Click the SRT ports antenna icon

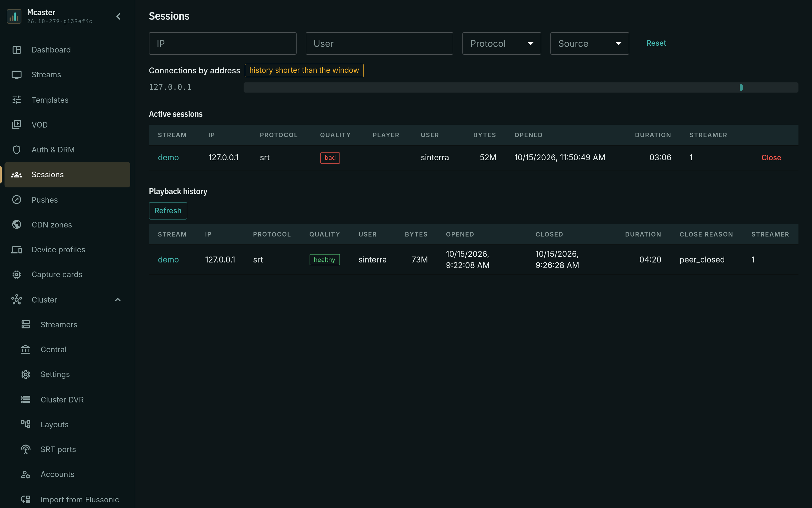coord(25,449)
